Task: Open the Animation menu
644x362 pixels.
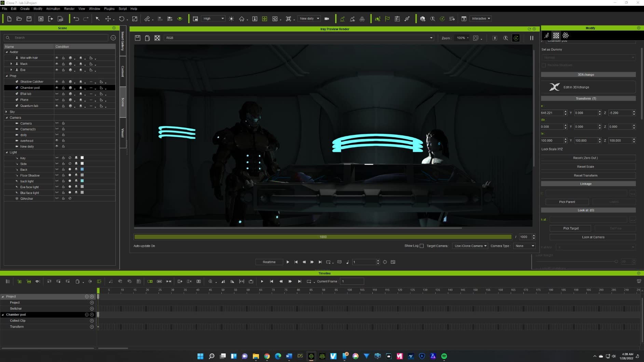Action: tap(53, 9)
